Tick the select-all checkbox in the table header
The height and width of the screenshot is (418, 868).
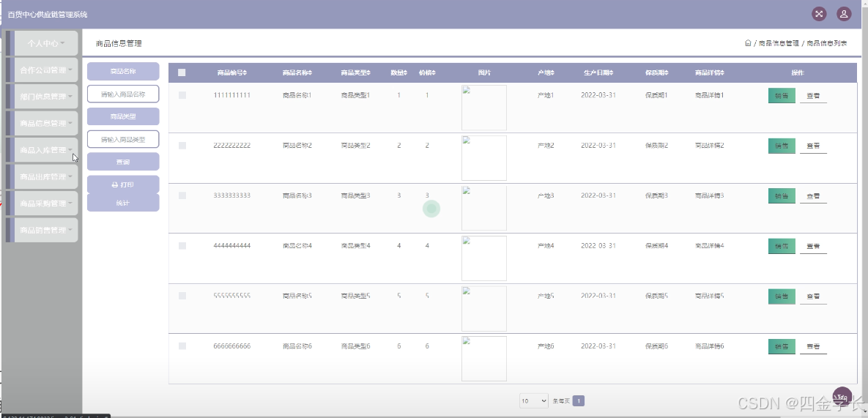(182, 72)
